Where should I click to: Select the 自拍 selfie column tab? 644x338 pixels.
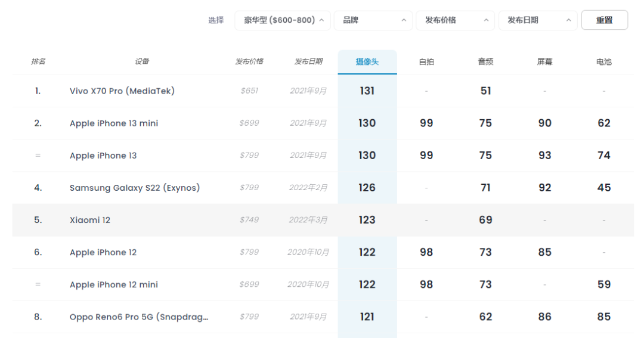(x=426, y=61)
